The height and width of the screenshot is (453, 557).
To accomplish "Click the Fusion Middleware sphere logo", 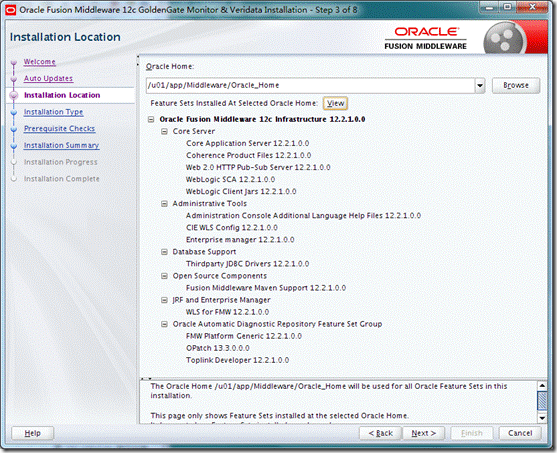I will coord(505,38).
